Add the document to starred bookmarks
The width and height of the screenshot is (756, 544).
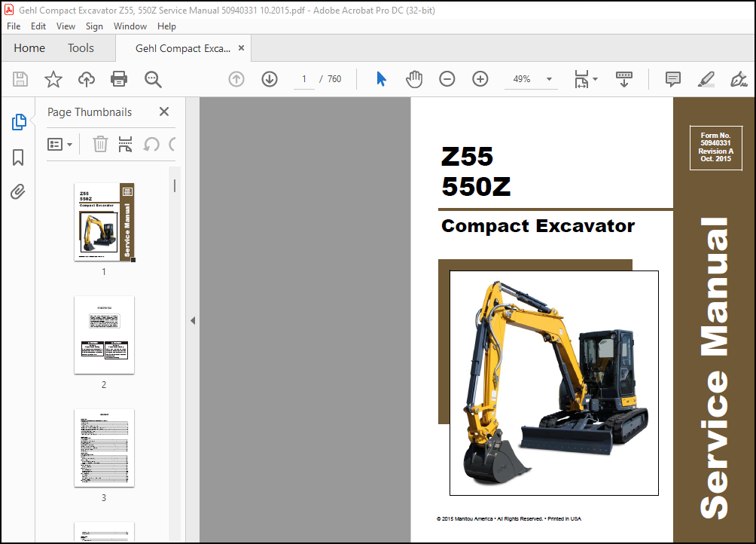click(53, 79)
